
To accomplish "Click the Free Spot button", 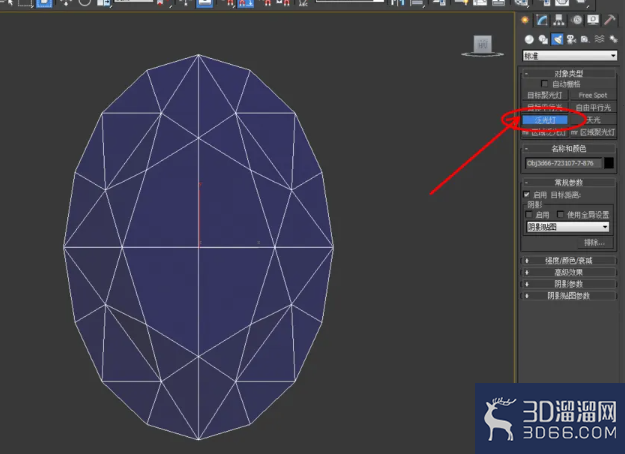I will pyautogui.click(x=593, y=95).
